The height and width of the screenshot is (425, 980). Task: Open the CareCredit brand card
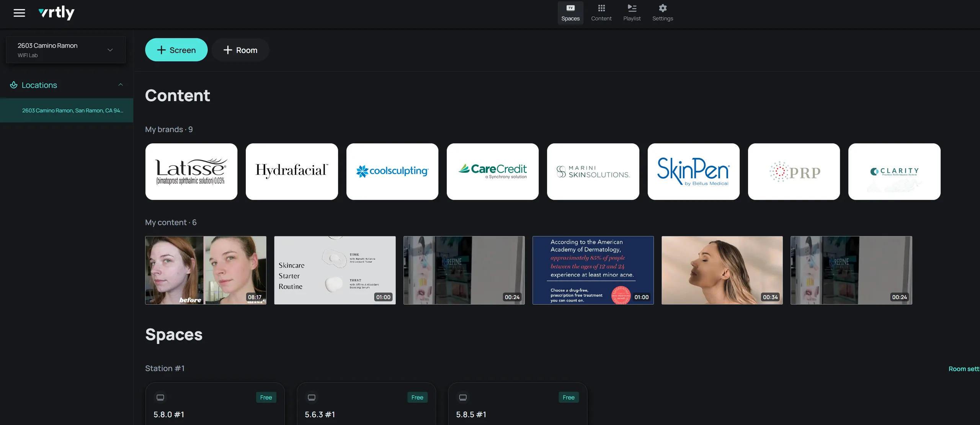pyautogui.click(x=493, y=171)
